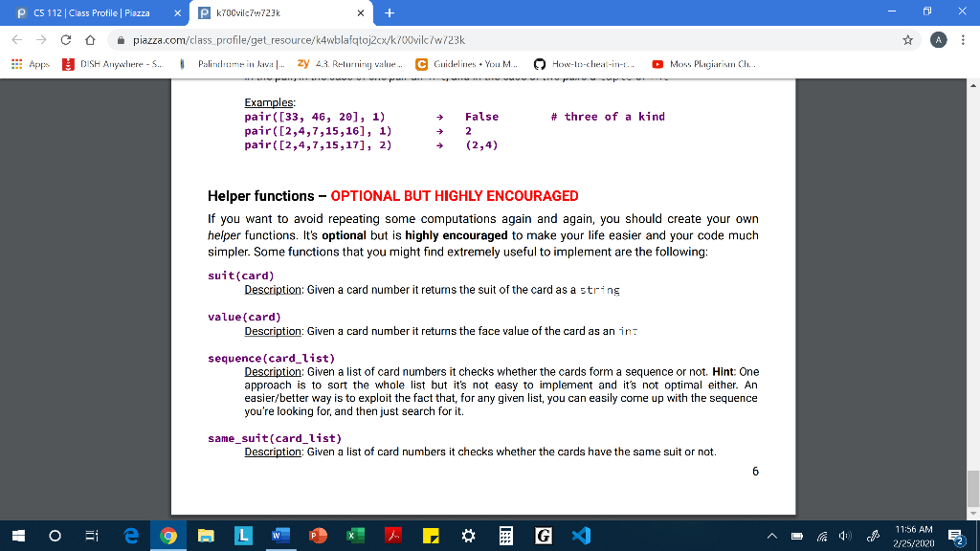
Task: Bookmark this page with star icon
Action: pyautogui.click(x=907, y=40)
